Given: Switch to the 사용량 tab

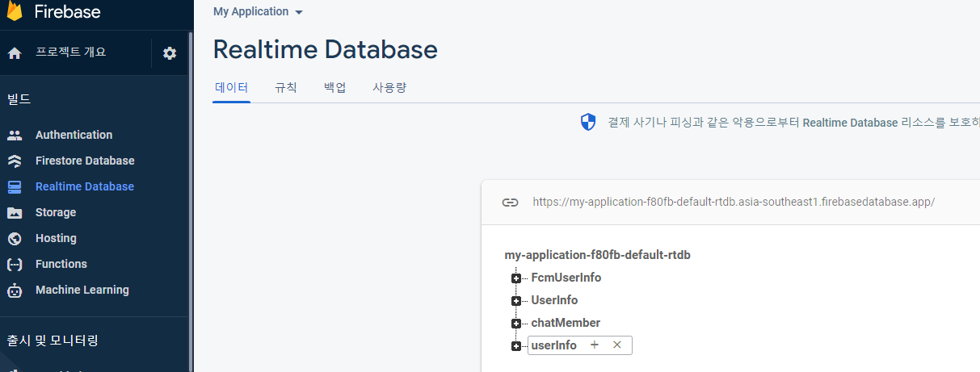Looking at the screenshot, I should (x=389, y=87).
